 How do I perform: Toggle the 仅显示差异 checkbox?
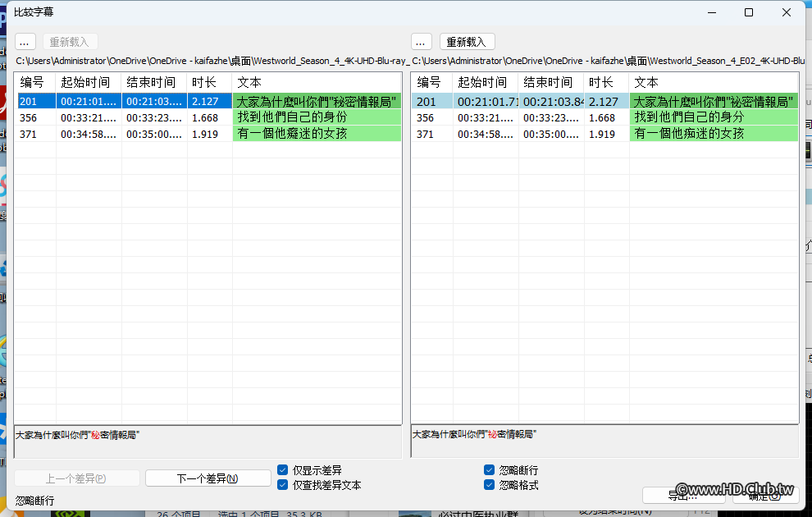pyautogui.click(x=282, y=470)
